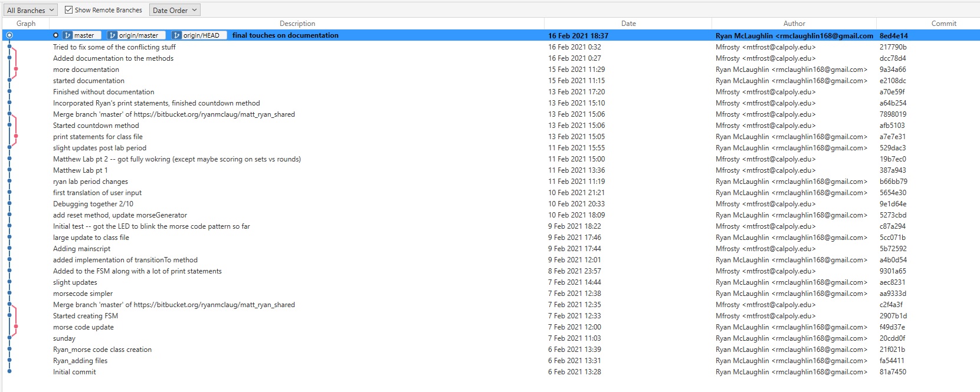Image resolution: width=980 pixels, height=392 pixels.
Task: Click graph node of the 'Initial commit' row
Action: click(9, 372)
